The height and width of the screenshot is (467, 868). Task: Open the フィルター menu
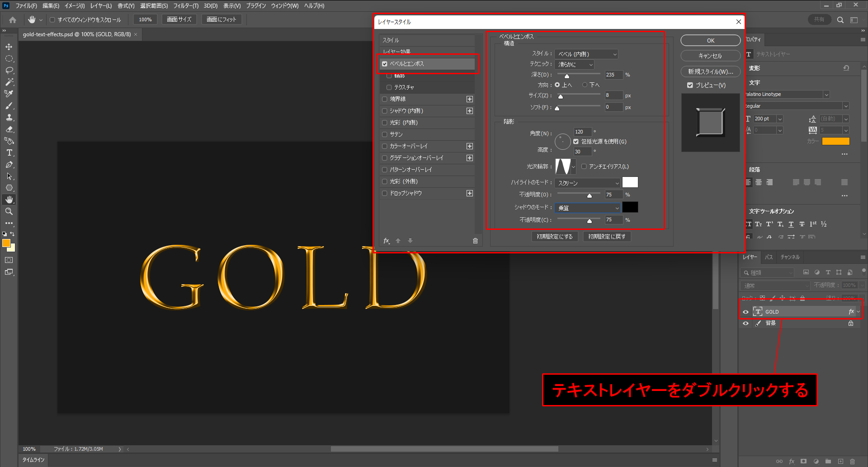coord(185,6)
